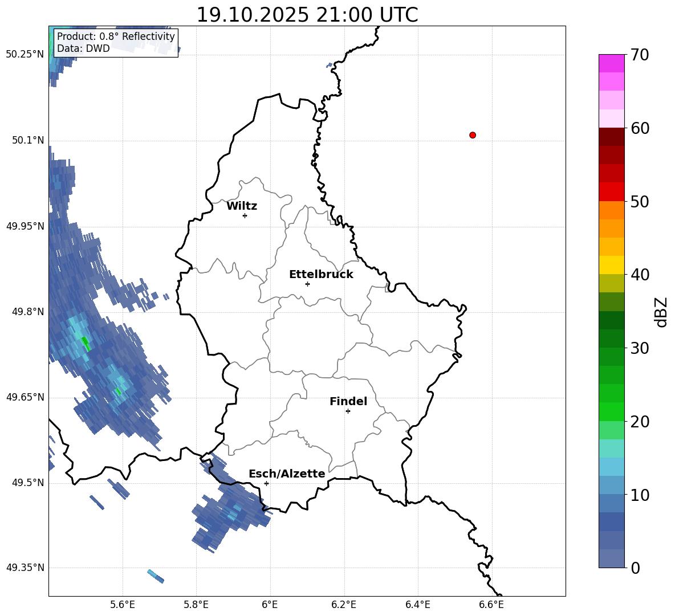The height and width of the screenshot is (616, 675).
Task: Pick the magenta swatch at colorbar top
Action: coord(611,63)
